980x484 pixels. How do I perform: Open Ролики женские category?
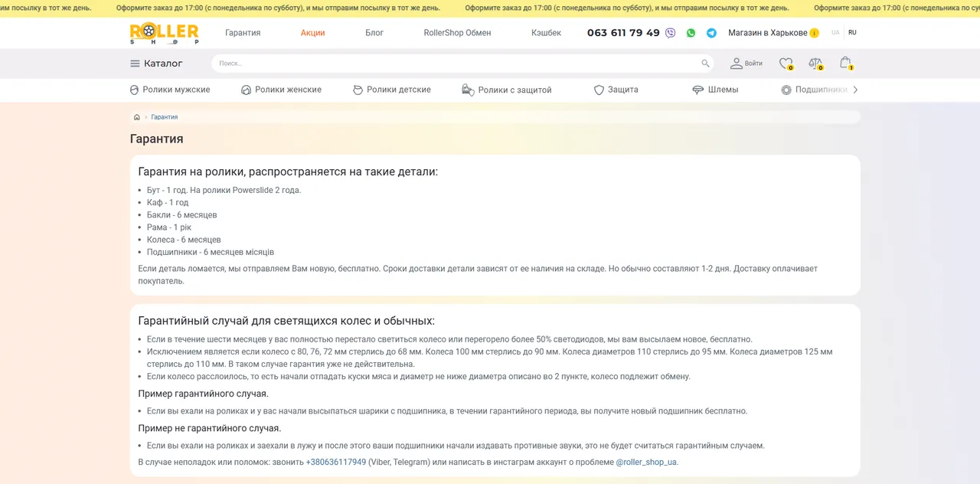281,90
